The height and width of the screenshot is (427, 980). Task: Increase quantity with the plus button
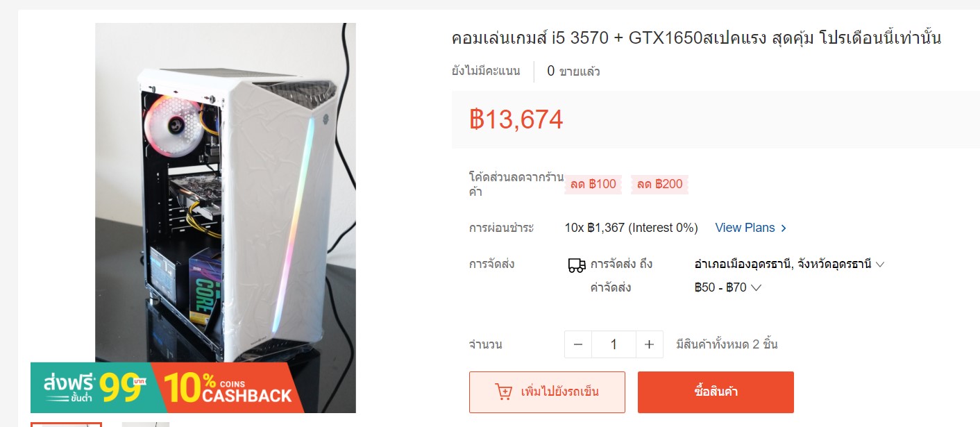[x=649, y=344]
